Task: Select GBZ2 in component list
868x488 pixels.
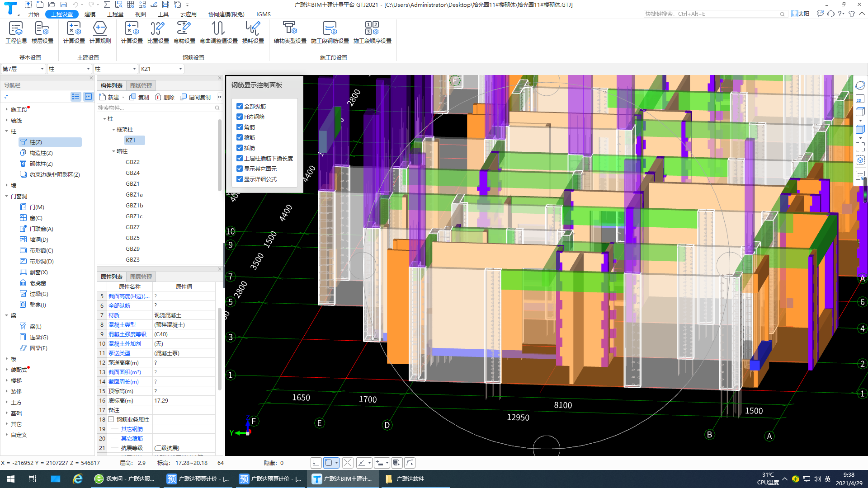Action: pos(132,162)
